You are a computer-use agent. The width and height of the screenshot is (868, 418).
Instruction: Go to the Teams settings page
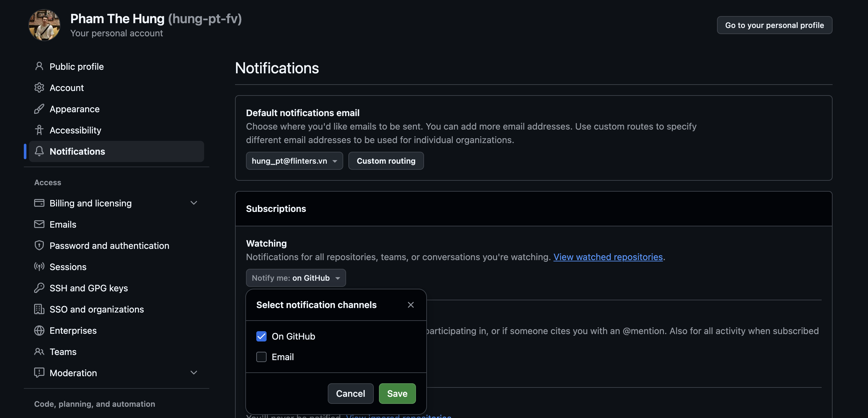pyautogui.click(x=63, y=351)
